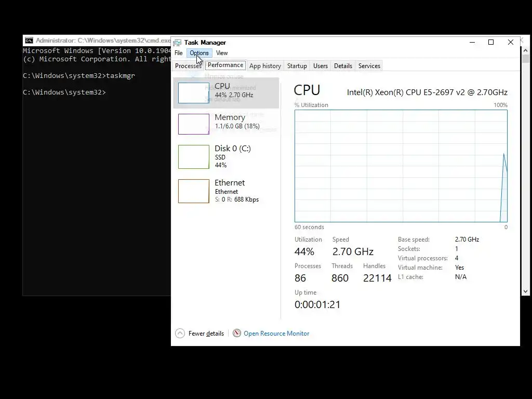Screen dimensions: 532x399
Task: Click the cmd window scrollbar up arrow
Action: click(526, 50)
